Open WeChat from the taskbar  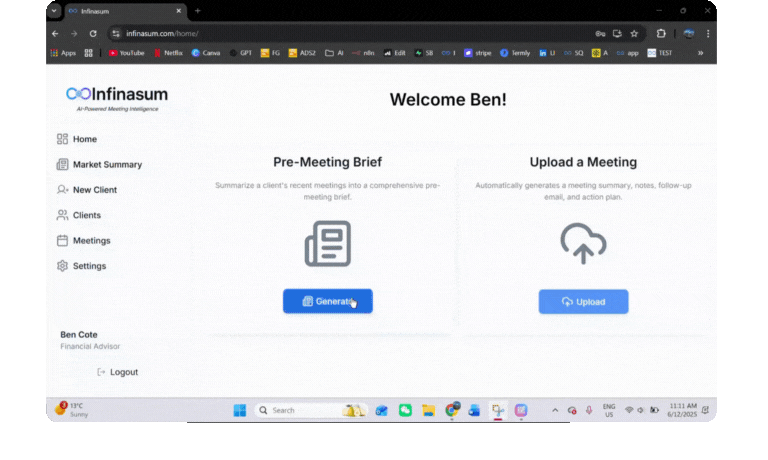tap(405, 411)
